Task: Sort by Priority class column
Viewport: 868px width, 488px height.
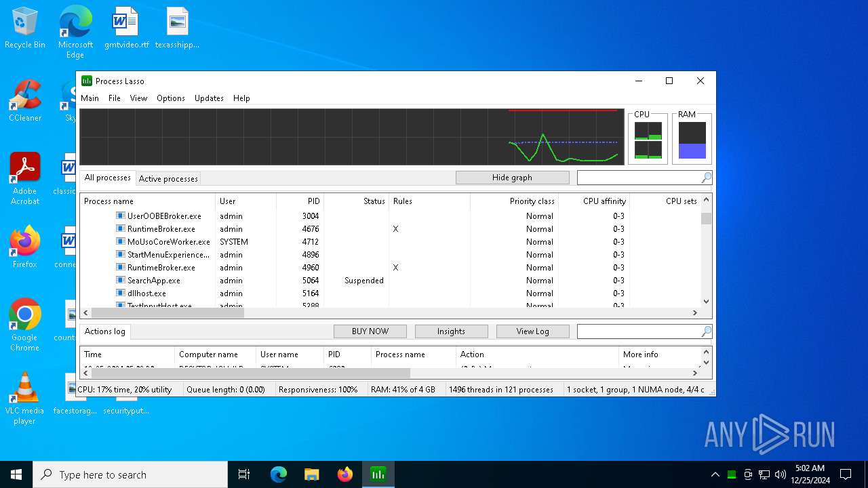Action: (x=515, y=201)
